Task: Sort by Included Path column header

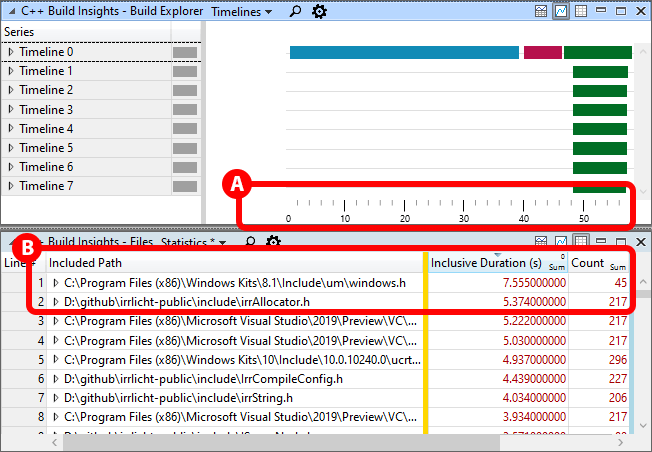Action: pos(235,263)
